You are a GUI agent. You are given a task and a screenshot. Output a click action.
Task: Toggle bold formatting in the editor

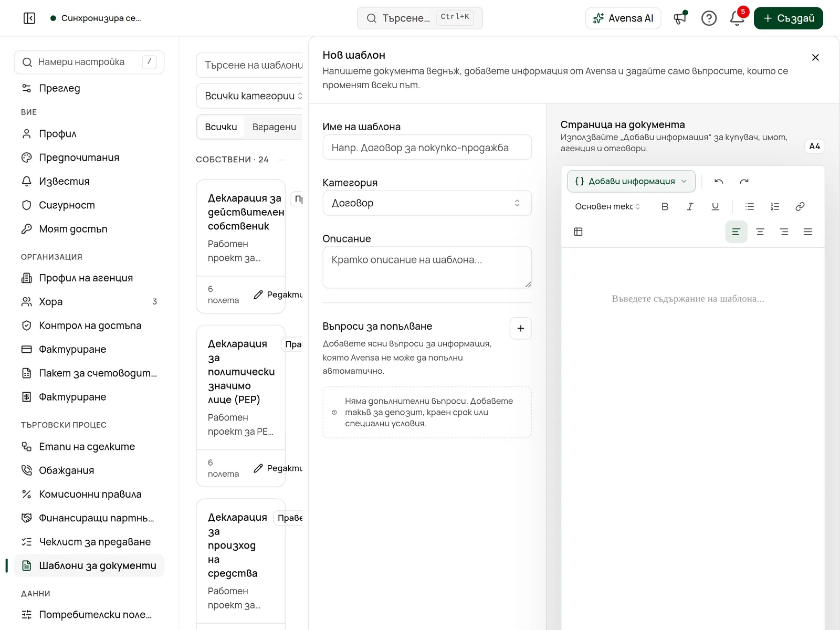(665, 206)
